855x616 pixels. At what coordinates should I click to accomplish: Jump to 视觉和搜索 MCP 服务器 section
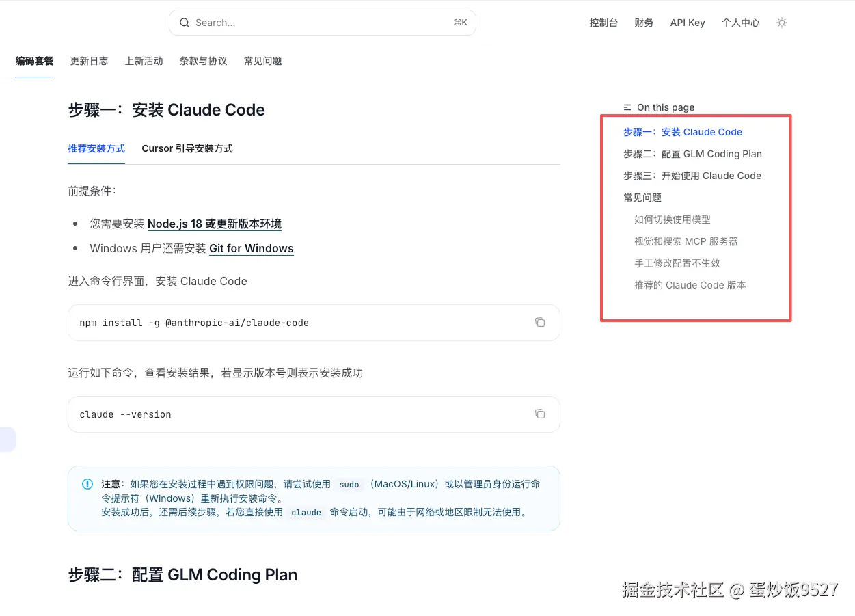pyautogui.click(x=686, y=241)
